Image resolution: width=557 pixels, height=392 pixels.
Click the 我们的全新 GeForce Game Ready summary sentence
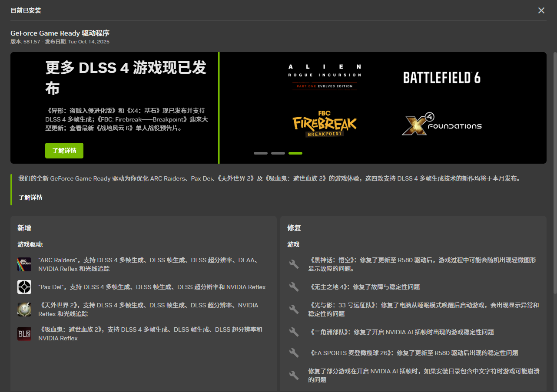(x=269, y=178)
